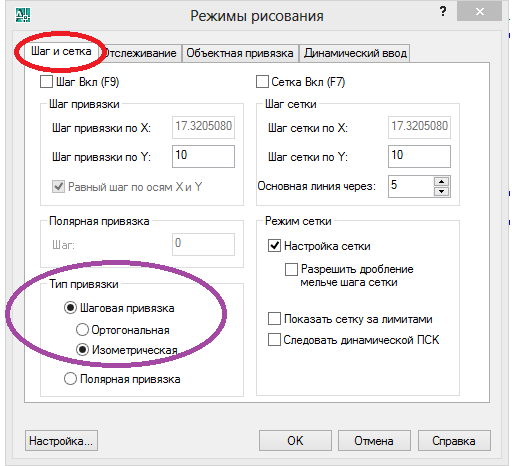Viewport: 512px width, 466px height.
Task: Click the Основная линия через value field
Action: click(411, 186)
